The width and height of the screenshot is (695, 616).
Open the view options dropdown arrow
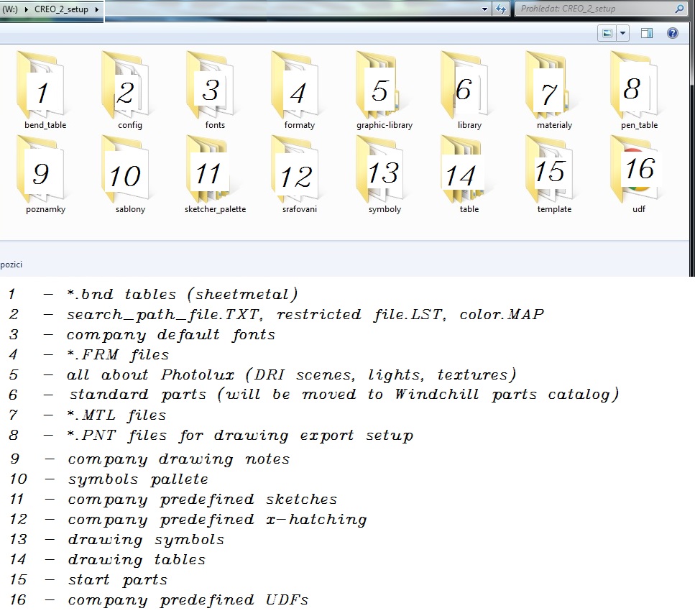coord(622,33)
